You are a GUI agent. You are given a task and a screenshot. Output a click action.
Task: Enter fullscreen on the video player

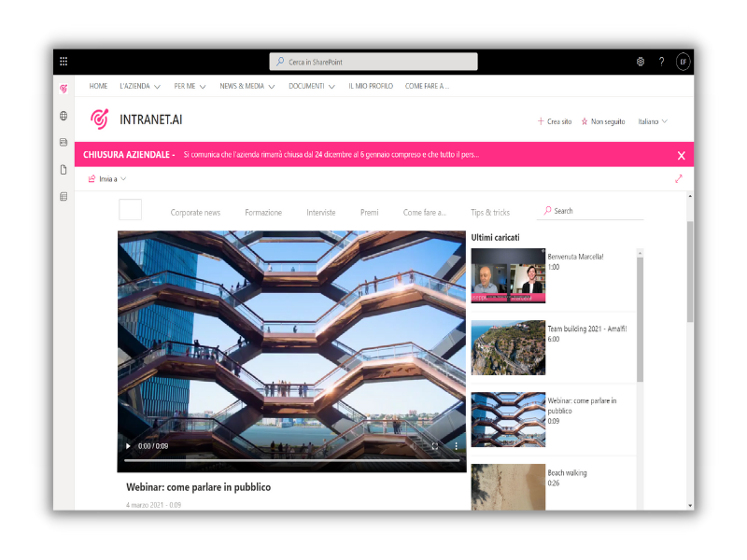(x=434, y=446)
